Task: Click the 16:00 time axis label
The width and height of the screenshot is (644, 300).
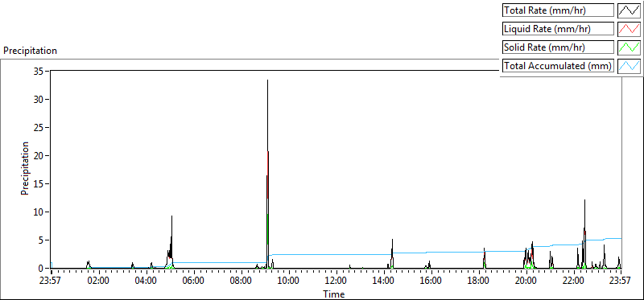Action: [431, 282]
